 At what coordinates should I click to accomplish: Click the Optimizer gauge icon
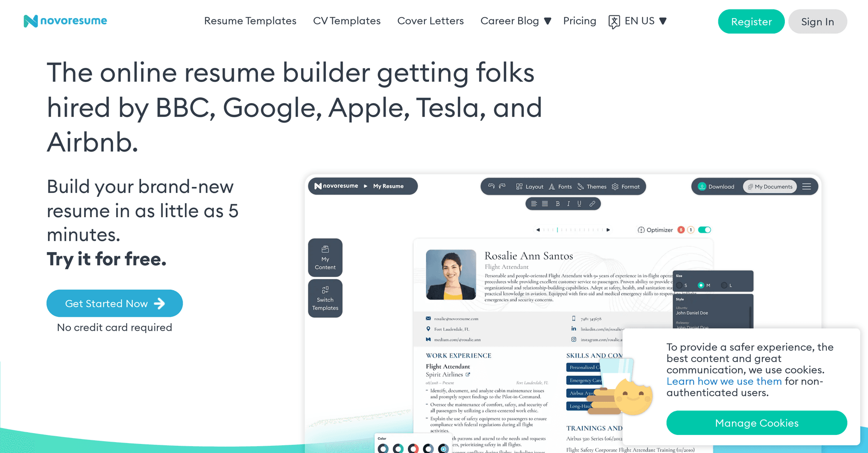point(641,230)
